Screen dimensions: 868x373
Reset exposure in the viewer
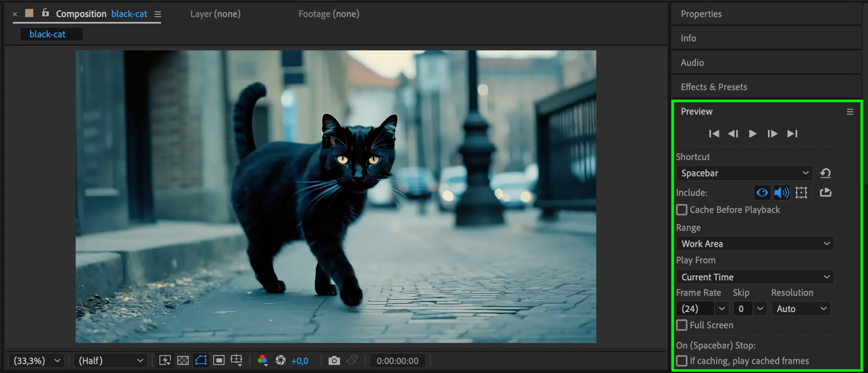(x=280, y=360)
